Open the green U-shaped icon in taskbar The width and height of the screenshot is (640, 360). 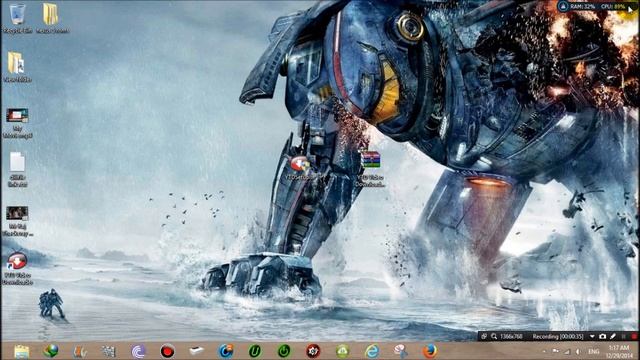[255, 351]
